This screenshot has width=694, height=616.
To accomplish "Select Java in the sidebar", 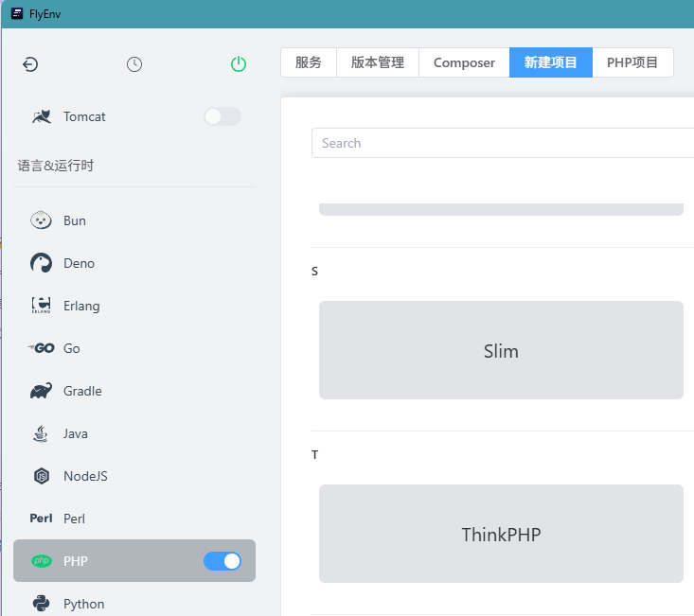I will point(75,433).
